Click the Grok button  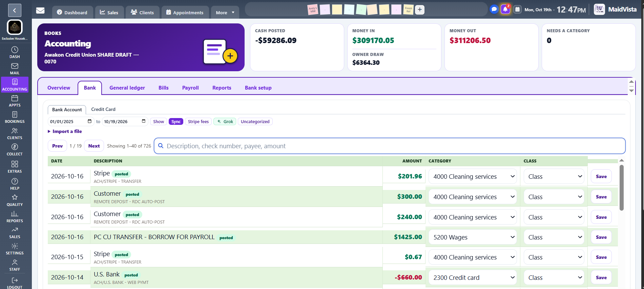tap(225, 121)
